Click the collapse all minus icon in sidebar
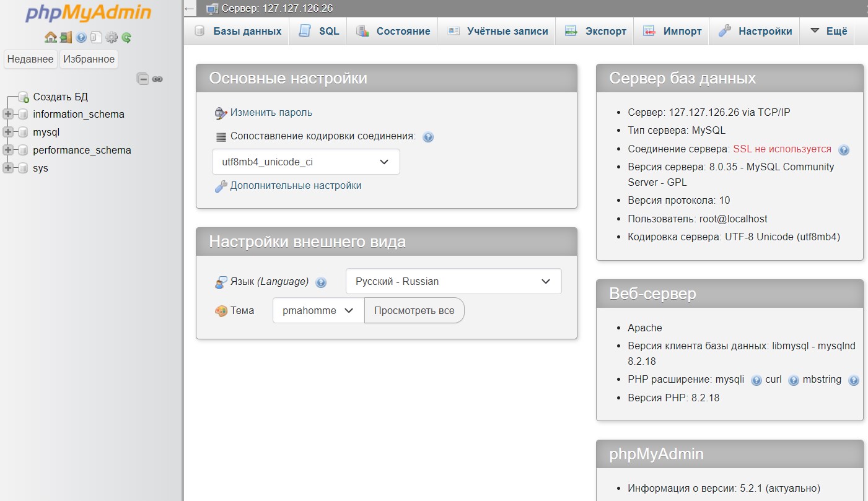Screen dimensions: 868x501 tap(143, 79)
